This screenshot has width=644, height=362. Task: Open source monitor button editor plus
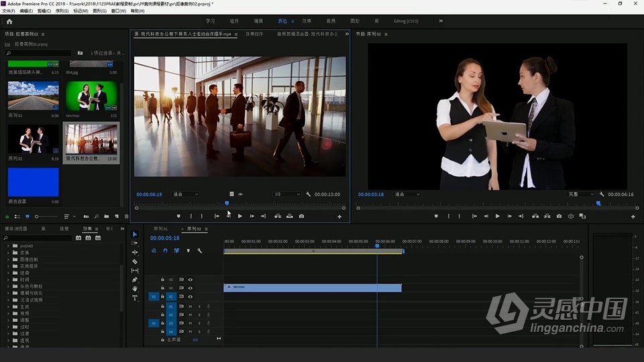tap(339, 217)
